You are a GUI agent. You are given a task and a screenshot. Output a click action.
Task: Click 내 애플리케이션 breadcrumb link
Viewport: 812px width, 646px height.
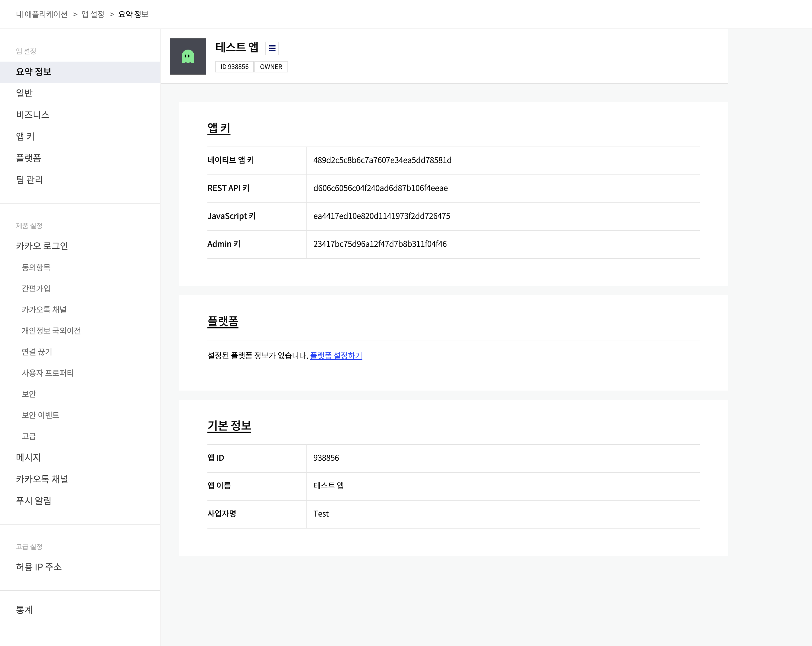coord(42,14)
